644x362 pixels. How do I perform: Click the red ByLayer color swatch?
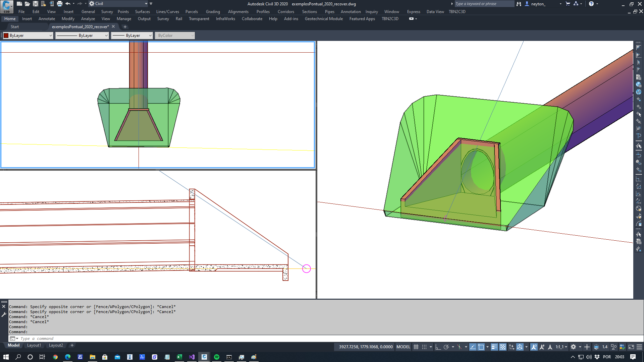click(6, 36)
